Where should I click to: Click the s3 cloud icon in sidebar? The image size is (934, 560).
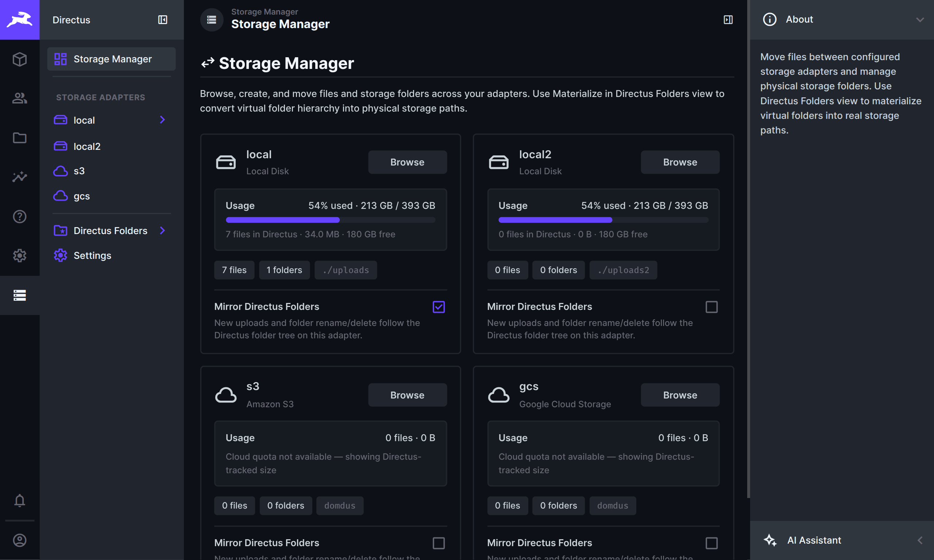click(61, 171)
